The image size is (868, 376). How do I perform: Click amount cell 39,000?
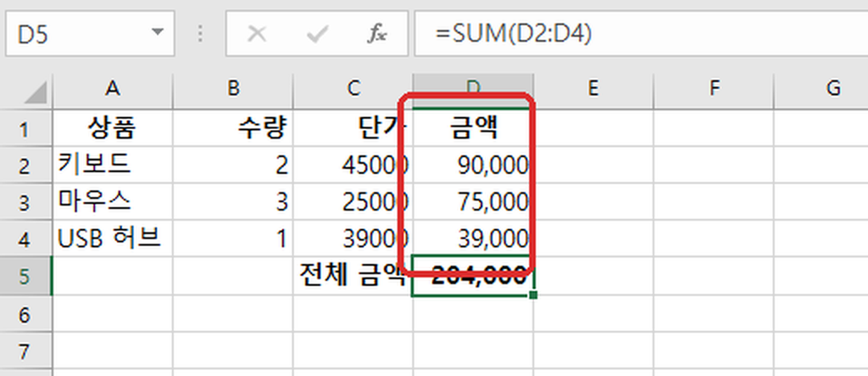tap(473, 239)
